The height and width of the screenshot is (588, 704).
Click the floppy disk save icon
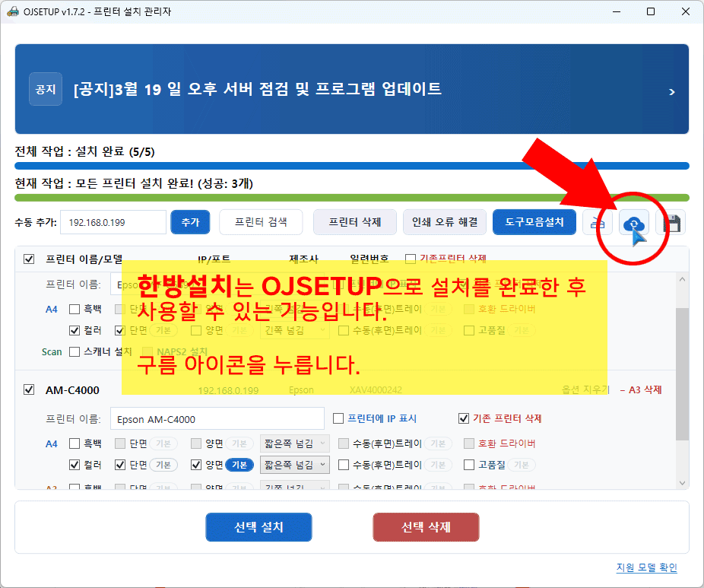click(671, 224)
